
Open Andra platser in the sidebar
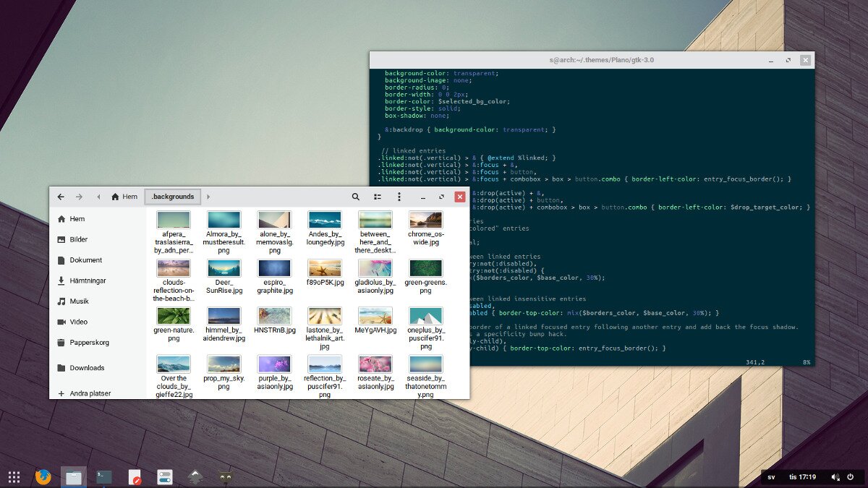(89, 393)
